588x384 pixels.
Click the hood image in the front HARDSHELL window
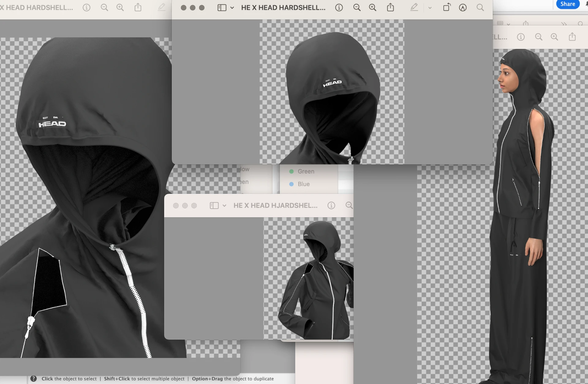click(332, 92)
